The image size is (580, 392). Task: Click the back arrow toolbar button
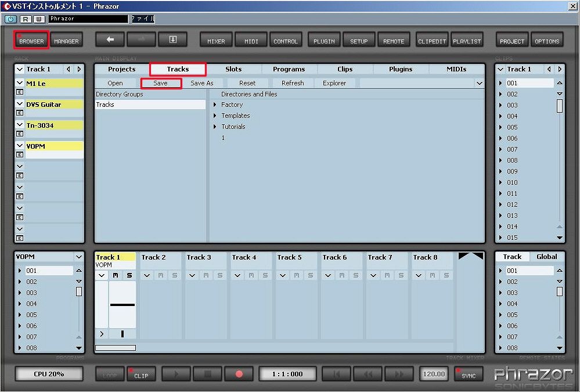110,40
